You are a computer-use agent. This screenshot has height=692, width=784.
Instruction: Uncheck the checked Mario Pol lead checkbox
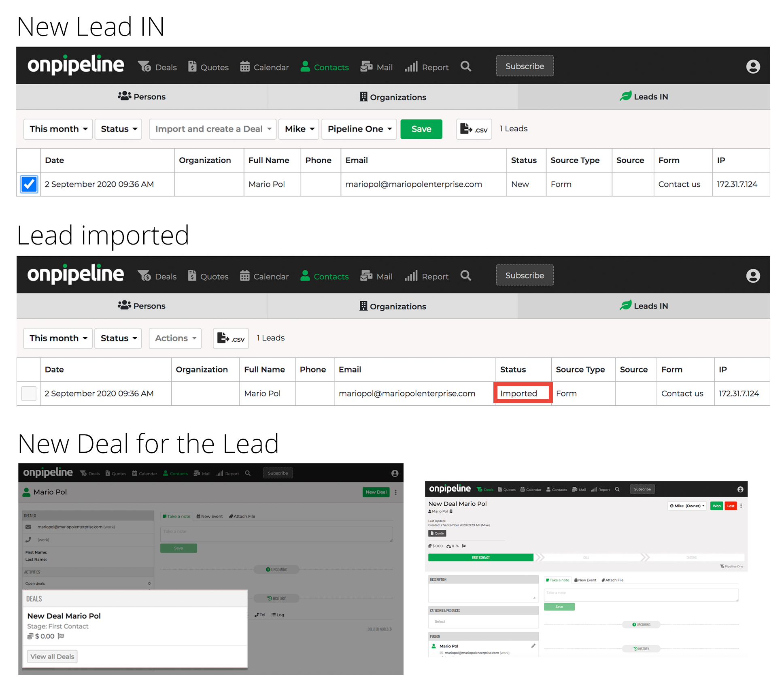[29, 184]
